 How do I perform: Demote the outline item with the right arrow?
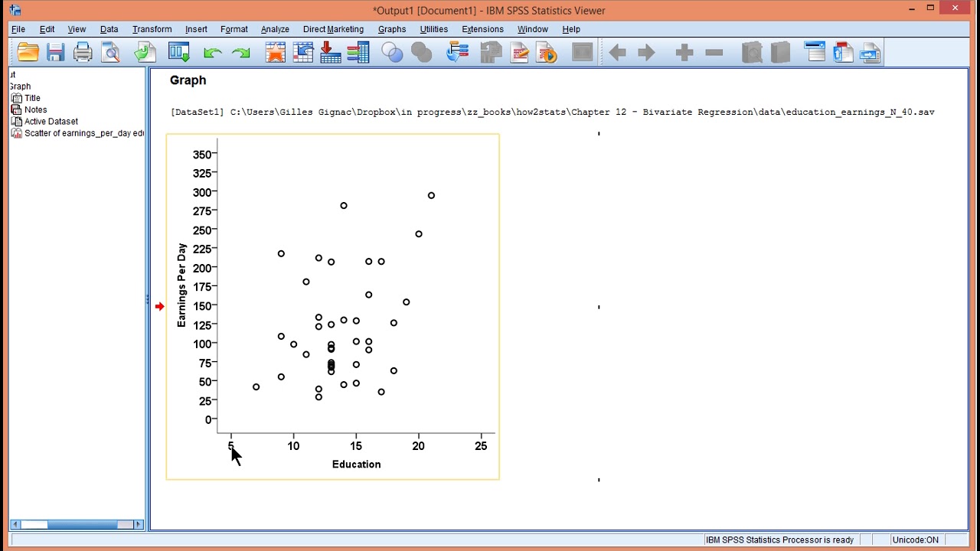(646, 52)
